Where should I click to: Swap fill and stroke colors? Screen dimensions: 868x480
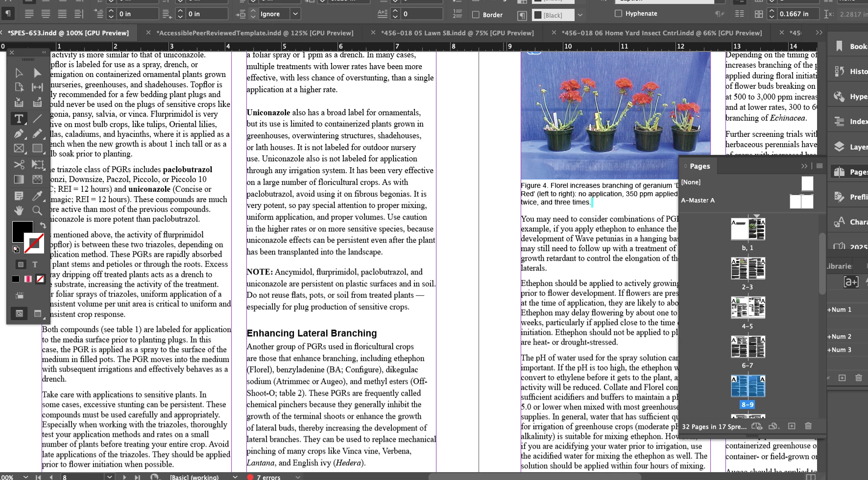click(43, 225)
